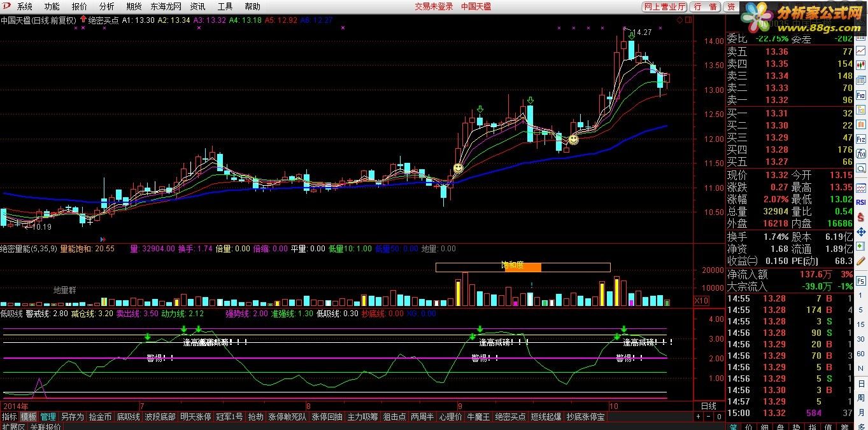The width and height of the screenshot is (868, 430).
Task: Select the 冠军1号 indicator tab
Action: [x=229, y=417]
